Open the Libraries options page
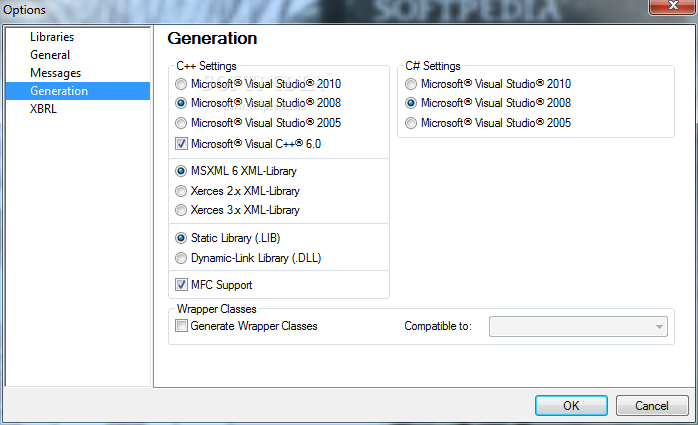The width and height of the screenshot is (698, 425). (78, 37)
